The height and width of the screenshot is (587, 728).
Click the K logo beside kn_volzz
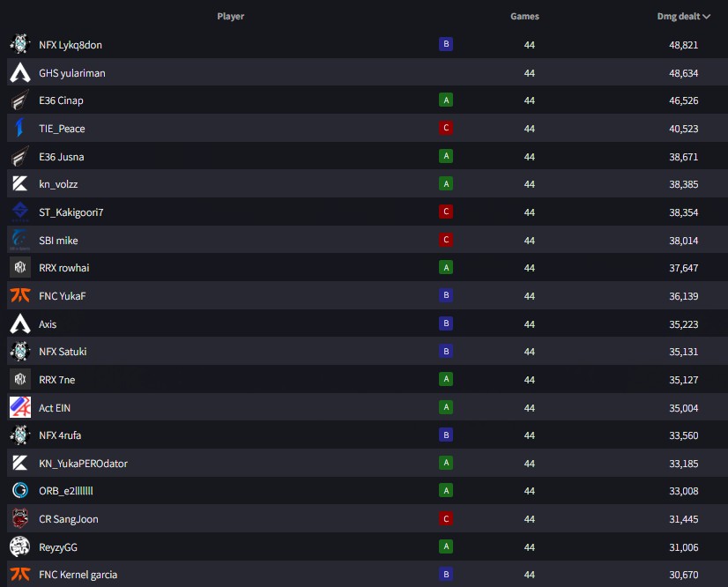(20, 183)
